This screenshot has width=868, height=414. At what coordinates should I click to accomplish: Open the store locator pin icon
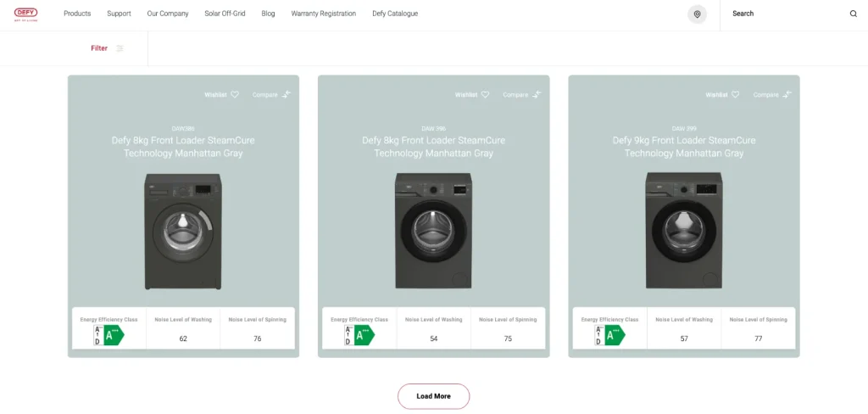697,14
